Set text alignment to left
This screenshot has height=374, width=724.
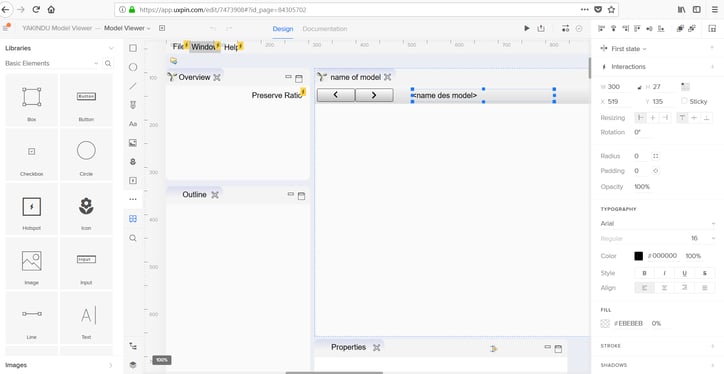click(x=645, y=288)
